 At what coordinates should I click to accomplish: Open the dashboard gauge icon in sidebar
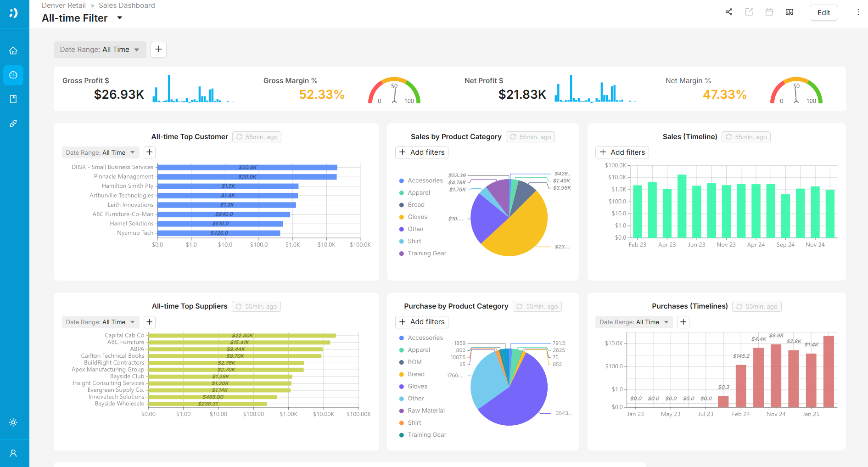[x=13, y=75]
